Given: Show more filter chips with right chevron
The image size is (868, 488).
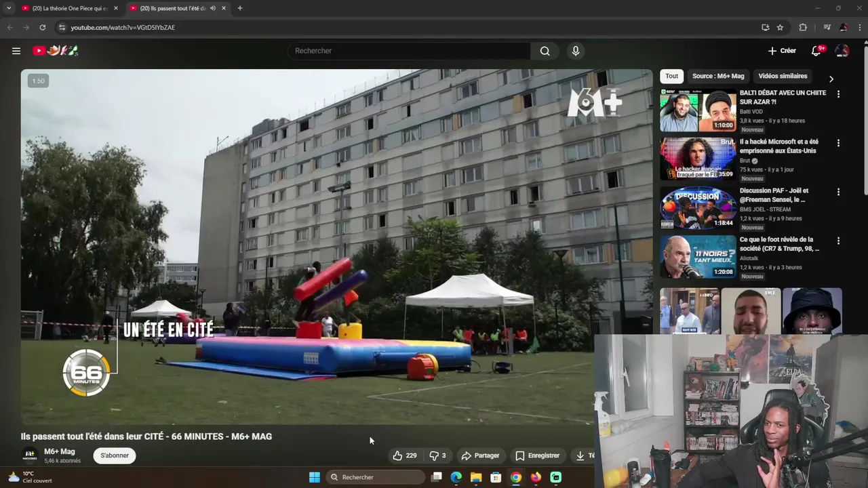Looking at the screenshot, I should (831, 79).
